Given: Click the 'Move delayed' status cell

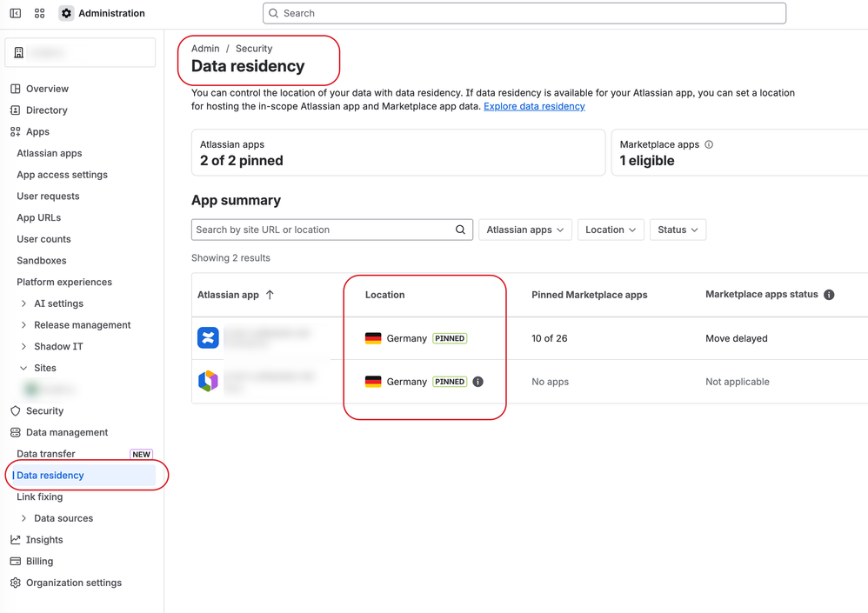Looking at the screenshot, I should point(737,338).
